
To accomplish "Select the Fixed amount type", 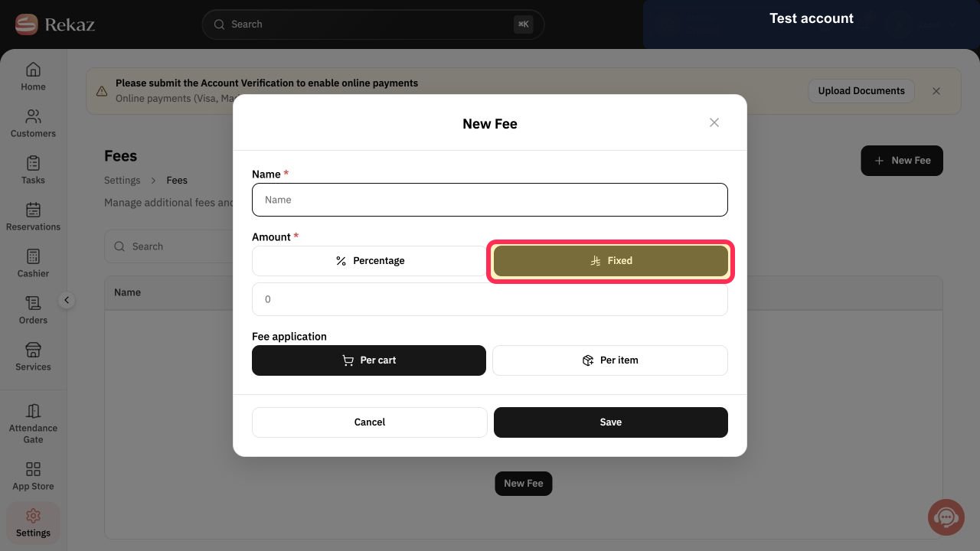I will [x=611, y=261].
